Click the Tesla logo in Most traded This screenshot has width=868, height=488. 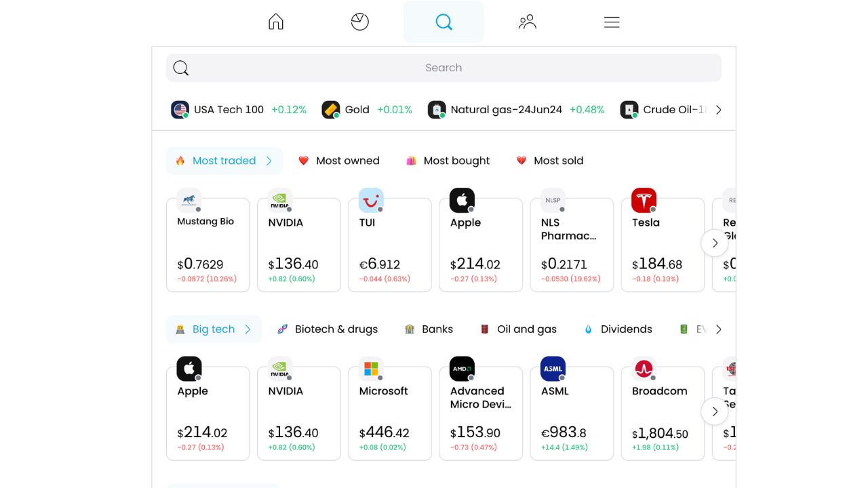pyautogui.click(x=644, y=201)
